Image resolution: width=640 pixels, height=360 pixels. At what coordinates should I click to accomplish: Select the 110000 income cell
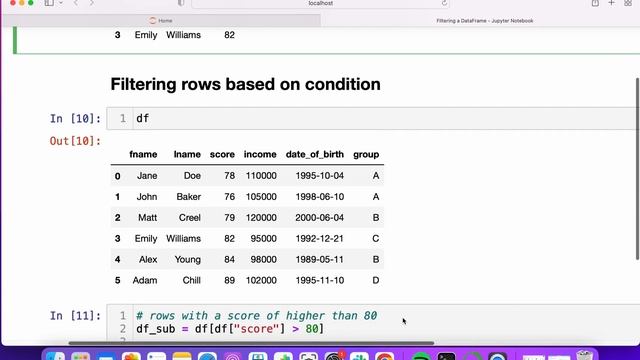[x=261, y=176]
